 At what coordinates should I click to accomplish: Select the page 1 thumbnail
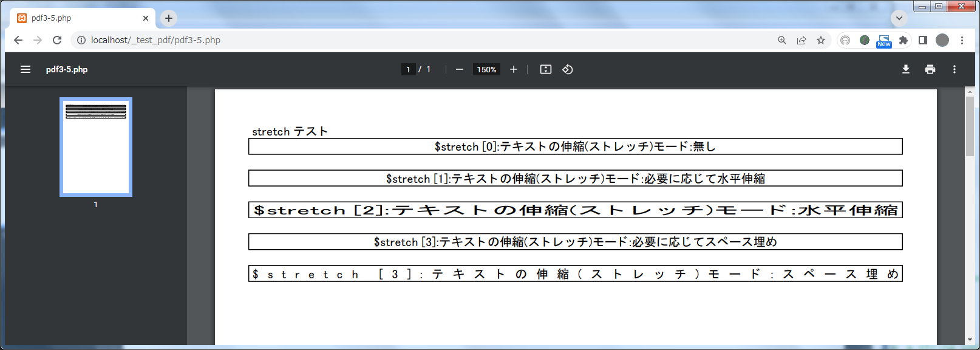click(x=96, y=147)
